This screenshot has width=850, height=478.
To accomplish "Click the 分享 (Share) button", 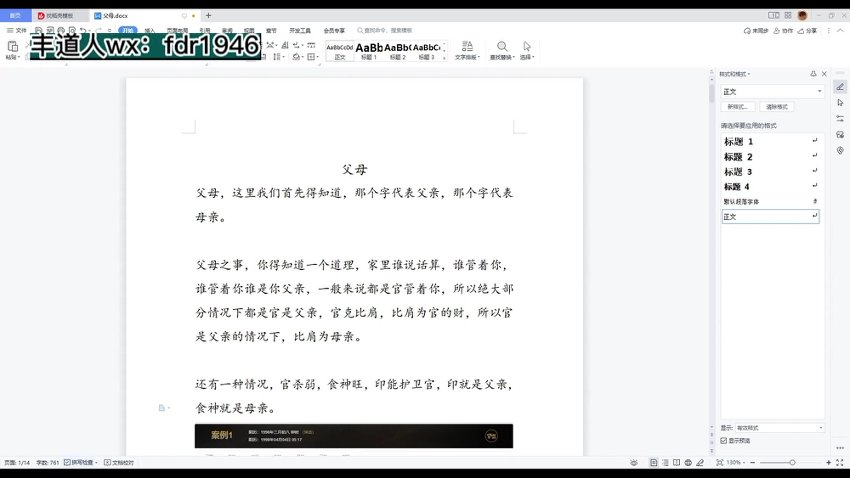I will pos(807,31).
